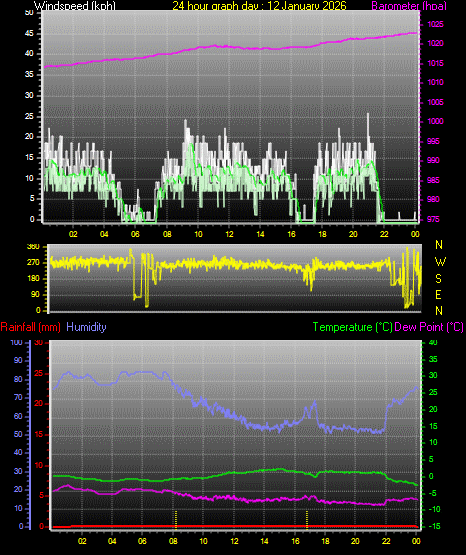Click the 70 value on humidity axis
This screenshot has height=555, width=466.
click(x=18, y=397)
